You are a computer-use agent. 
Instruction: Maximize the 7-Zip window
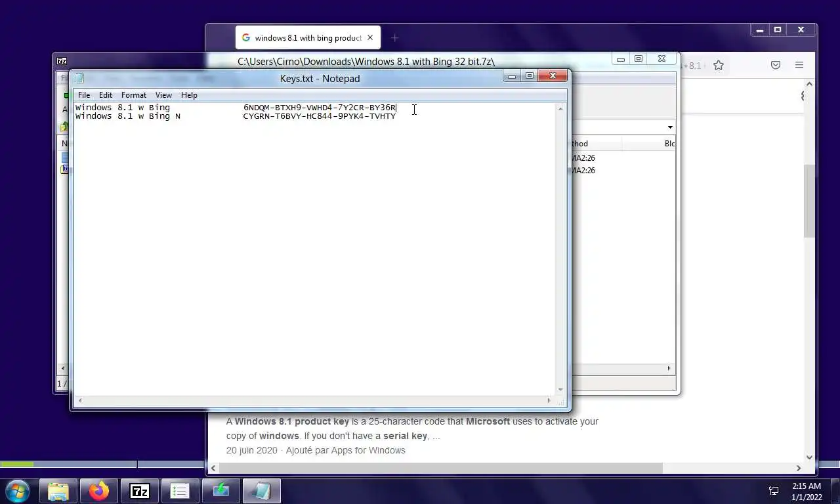tap(639, 59)
